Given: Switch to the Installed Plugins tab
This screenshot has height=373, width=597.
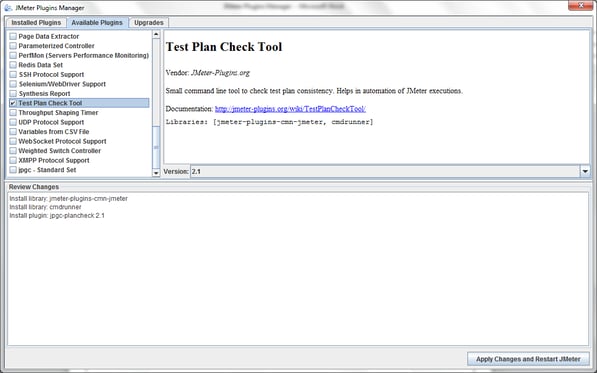Looking at the screenshot, I should tap(36, 22).
